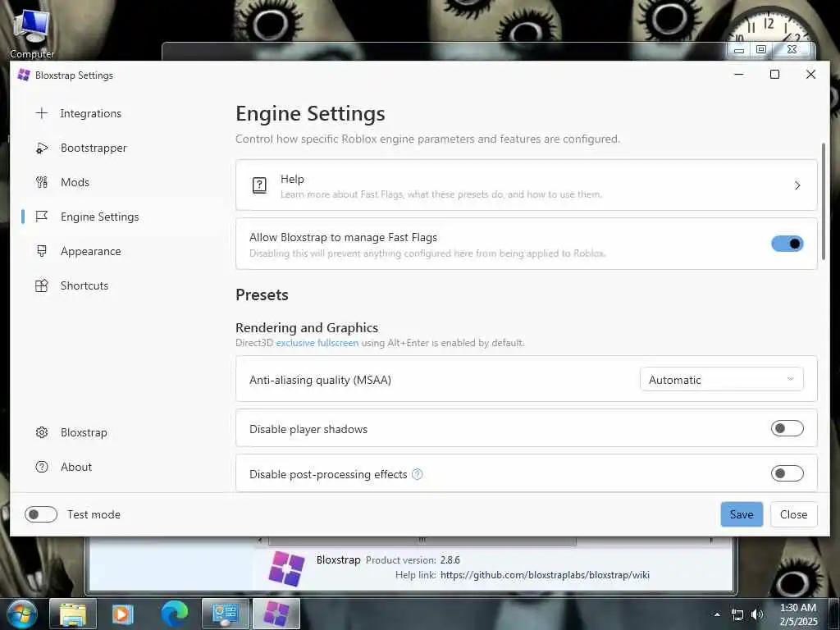Viewport: 840px width, 630px height.
Task: Minimize the Bloxstrap Settings window
Action: pyautogui.click(x=739, y=75)
